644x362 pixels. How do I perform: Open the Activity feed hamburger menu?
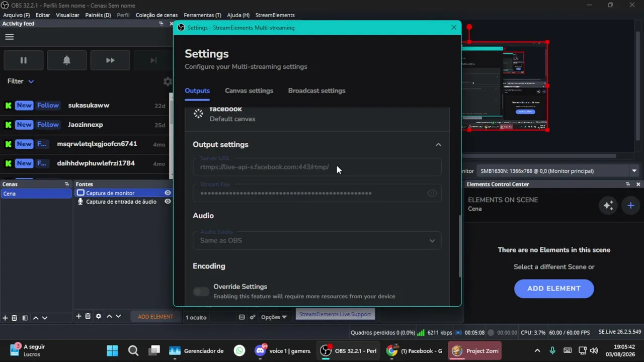click(9, 37)
